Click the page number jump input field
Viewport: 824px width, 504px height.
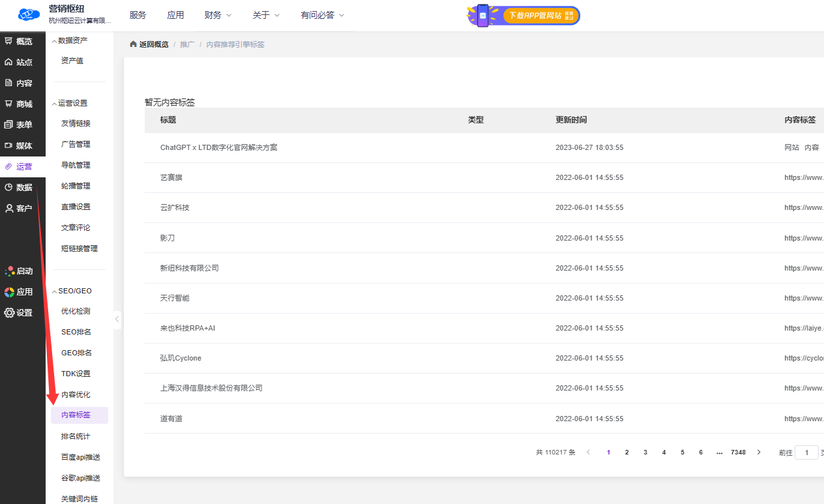click(x=806, y=452)
